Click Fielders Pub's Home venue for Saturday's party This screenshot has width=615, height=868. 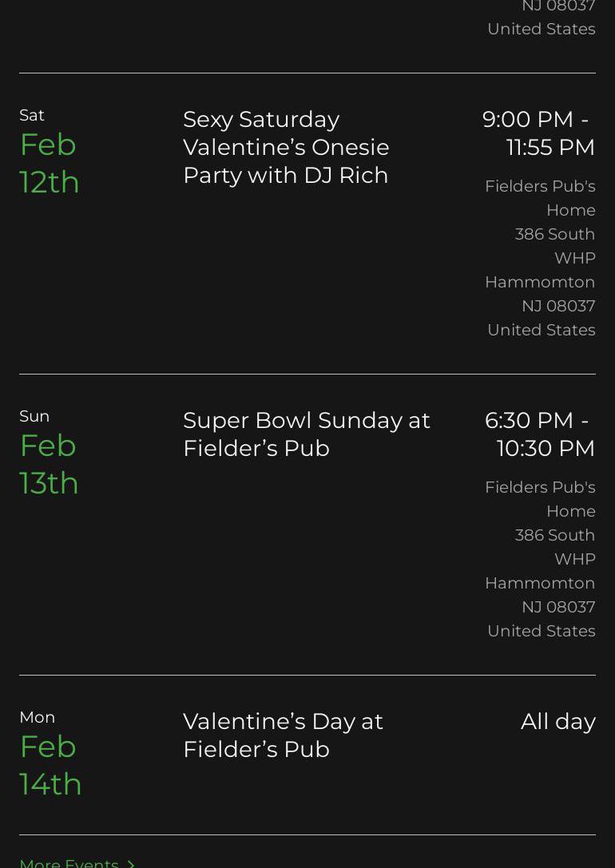click(540, 197)
